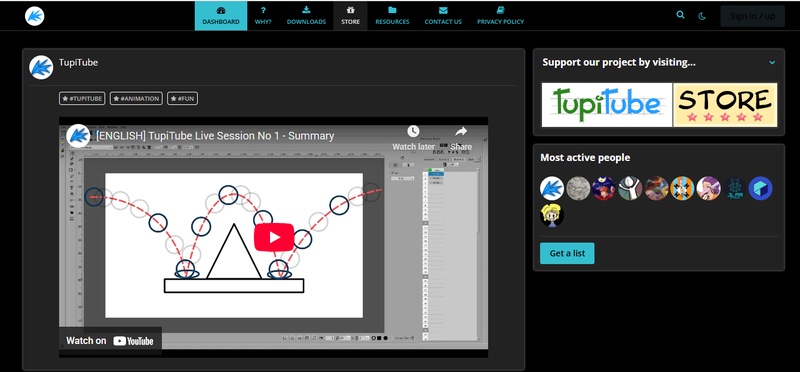
Task: Open the purple-haired character avatar
Action: point(709,188)
